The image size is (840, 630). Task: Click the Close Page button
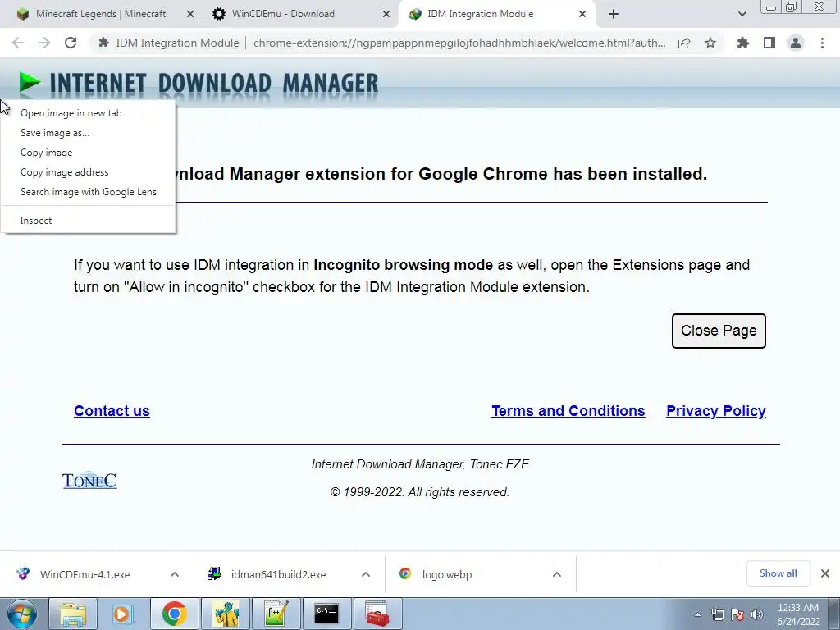719,331
